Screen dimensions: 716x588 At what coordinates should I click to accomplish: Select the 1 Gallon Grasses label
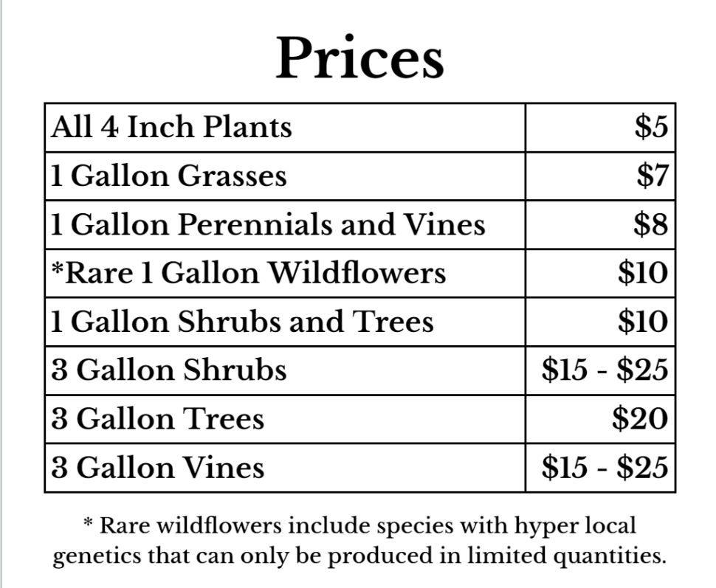click(x=168, y=176)
